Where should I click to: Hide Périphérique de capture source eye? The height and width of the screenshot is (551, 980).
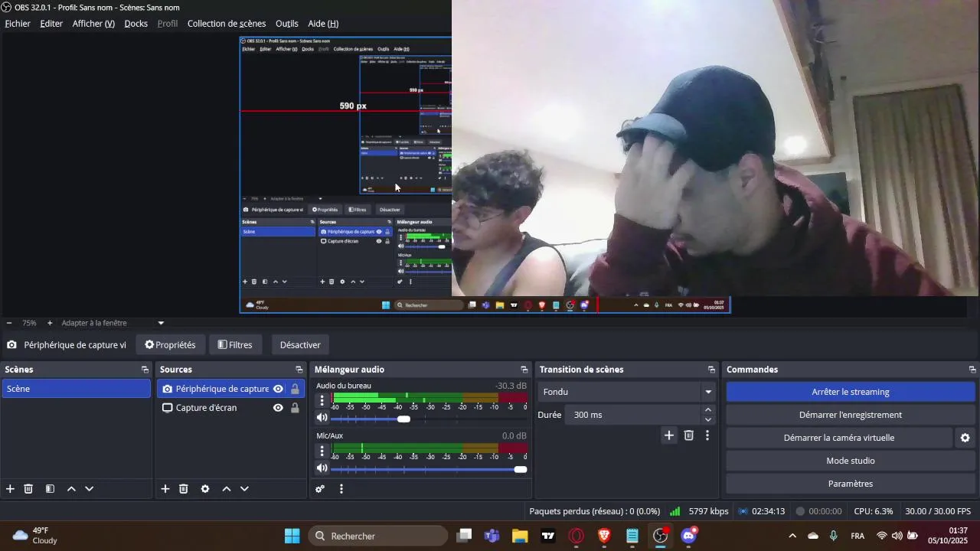click(279, 389)
